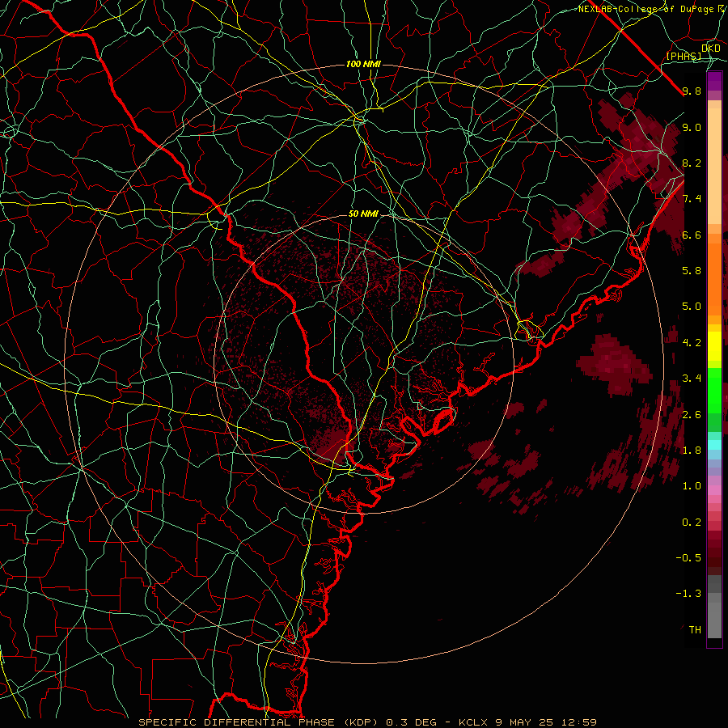The image size is (728, 728).
Task: Click the 6.6 scale value
Action: click(x=692, y=235)
